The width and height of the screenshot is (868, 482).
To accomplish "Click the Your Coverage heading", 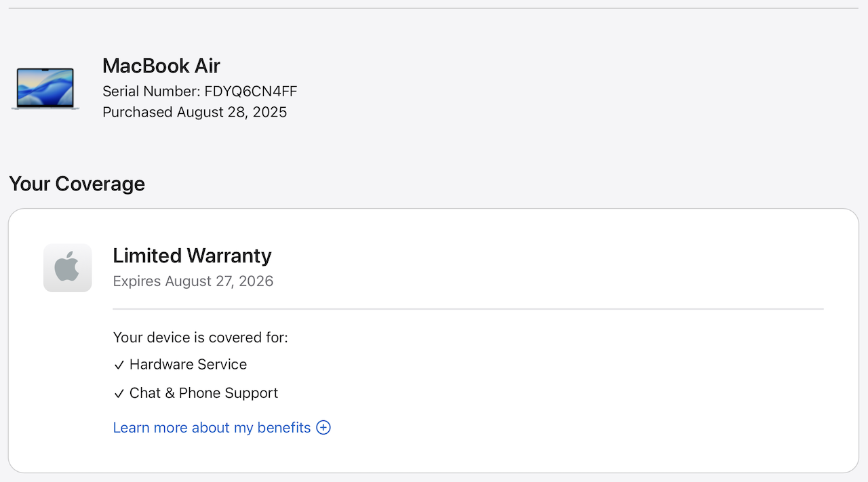I will 77,184.
